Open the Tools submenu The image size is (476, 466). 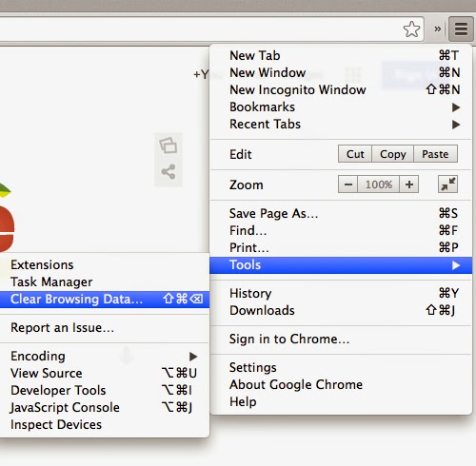coord(341,265)
